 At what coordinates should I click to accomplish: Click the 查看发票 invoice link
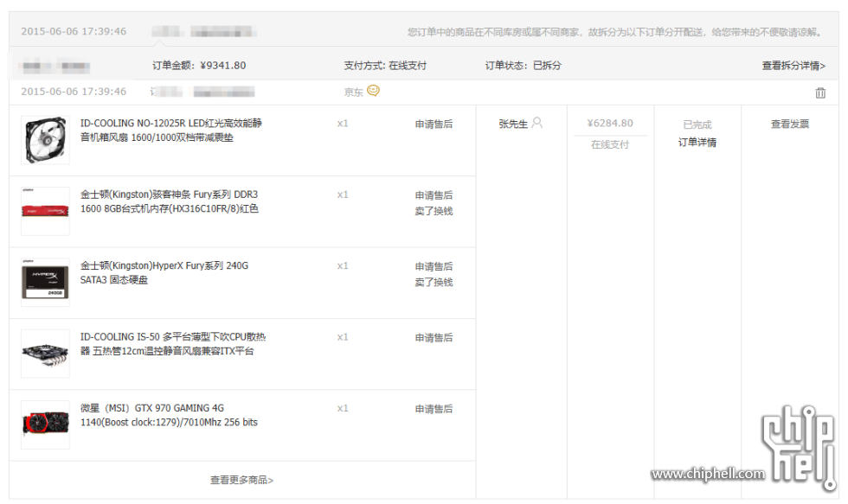pos(789,124)
